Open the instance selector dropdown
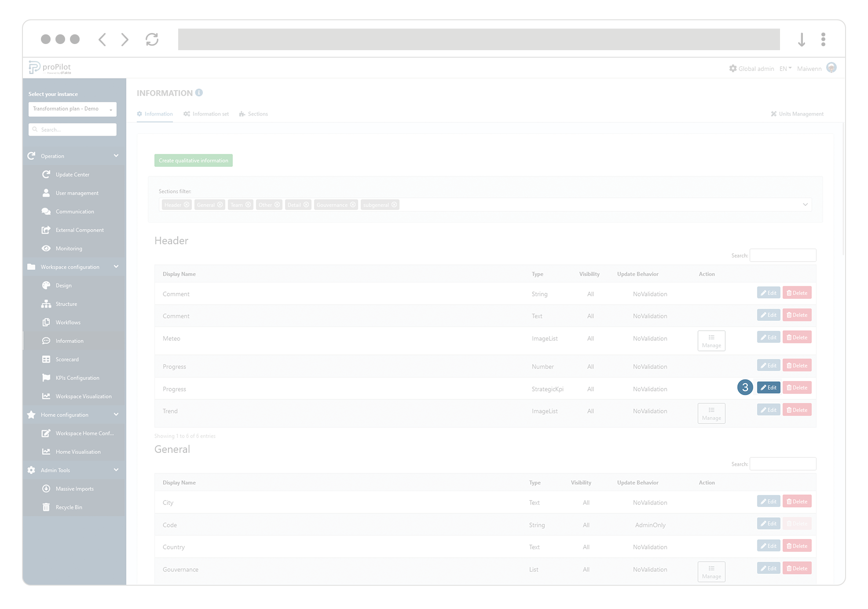This screenshot has height=609, width=868. click(73, 109)
